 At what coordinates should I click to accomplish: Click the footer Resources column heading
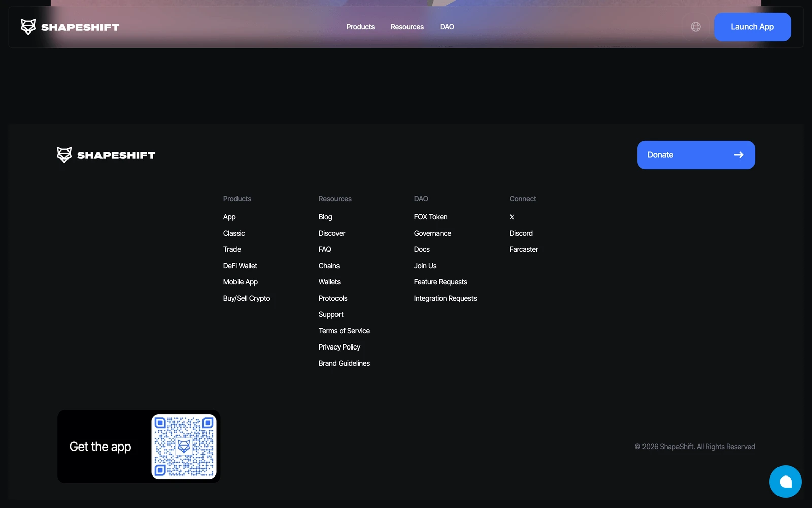coord(335,199)
